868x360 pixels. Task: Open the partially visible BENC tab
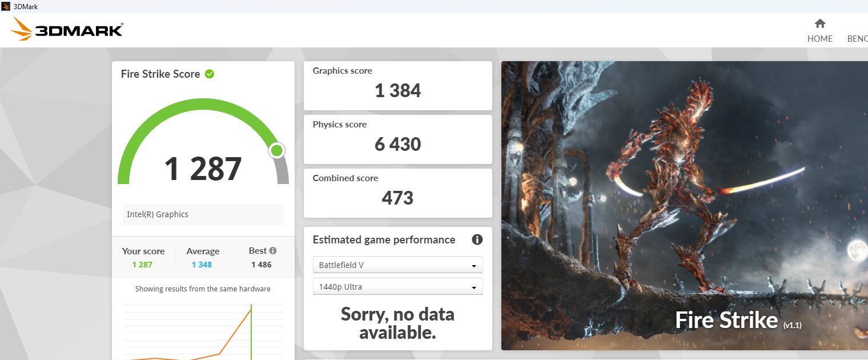pyautogui.click(x=857, y=38)
